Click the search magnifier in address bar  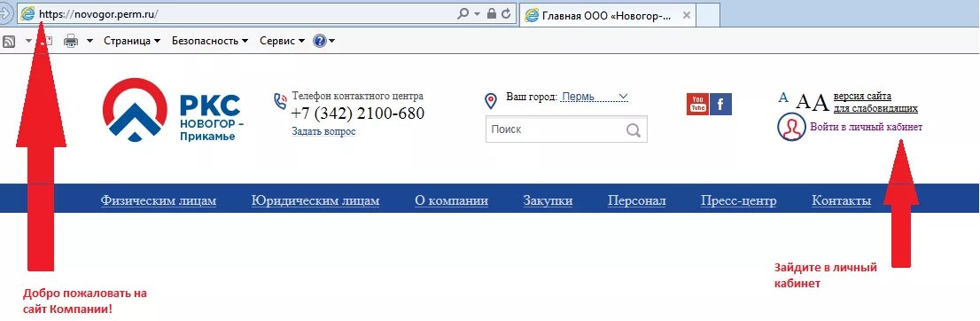click(463, 13)
